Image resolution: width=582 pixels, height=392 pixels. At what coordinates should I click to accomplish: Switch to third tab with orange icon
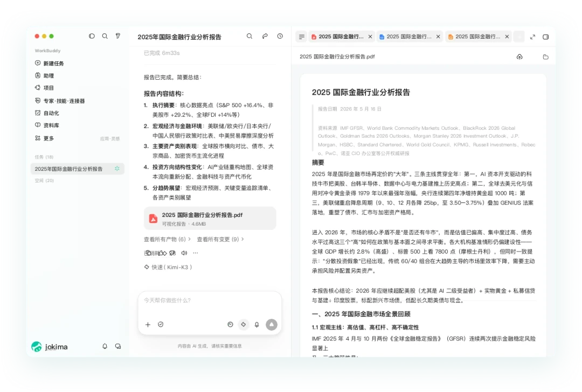point(474,37)
